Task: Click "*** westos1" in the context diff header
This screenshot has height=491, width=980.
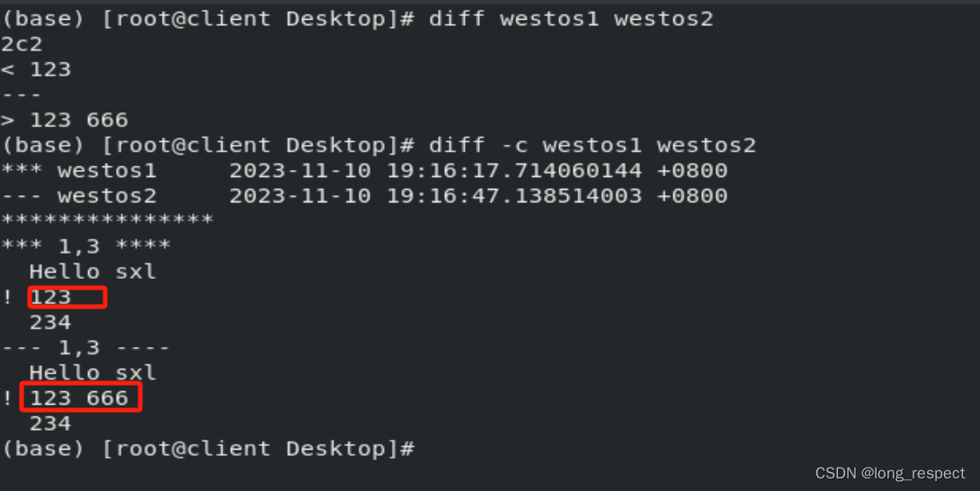Action: tap(79, 170)
